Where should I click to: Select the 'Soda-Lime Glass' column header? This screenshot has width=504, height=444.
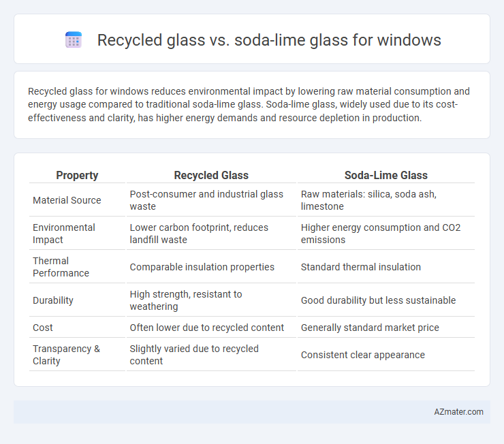386,175
